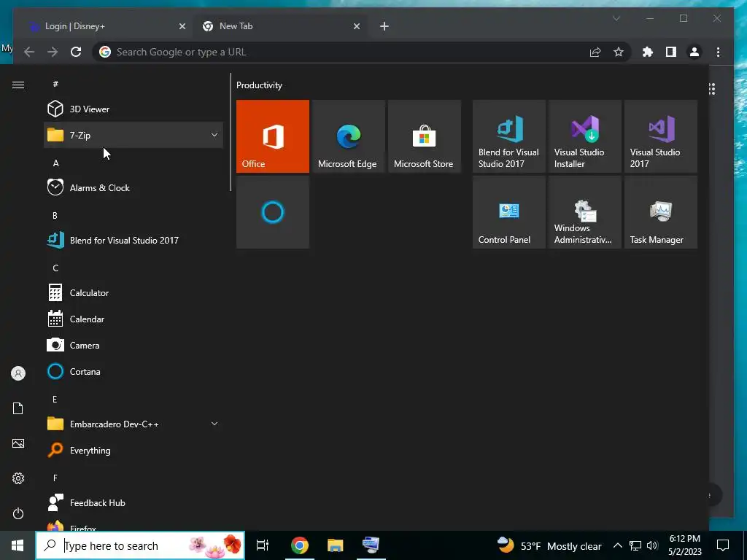Open Windows Administrative Tools tile
Viewport: 747px width, 560px height.
pos(585,212)
